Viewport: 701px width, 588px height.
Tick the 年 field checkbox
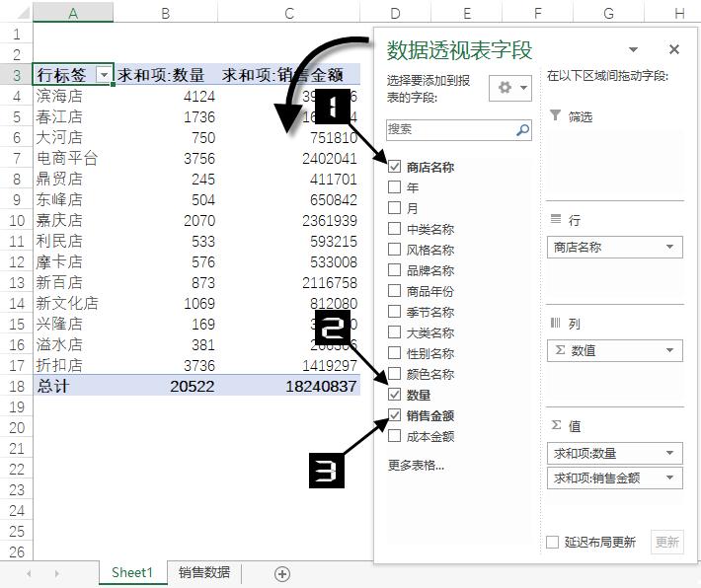point(394,186)
